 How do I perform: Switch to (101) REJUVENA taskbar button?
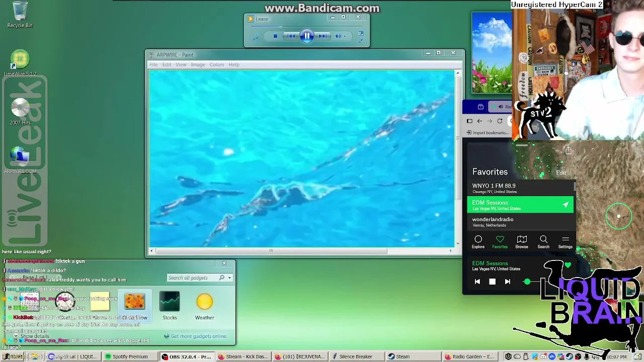(300, 356)
